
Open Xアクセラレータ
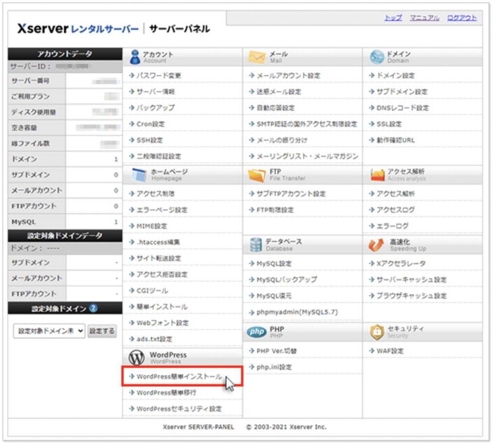[401, 264]
